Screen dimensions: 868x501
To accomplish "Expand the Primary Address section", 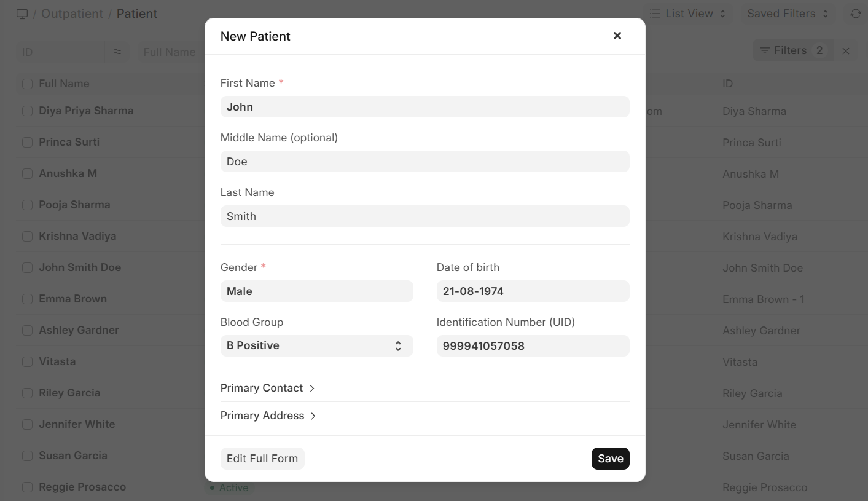I will tap(268, 416).
